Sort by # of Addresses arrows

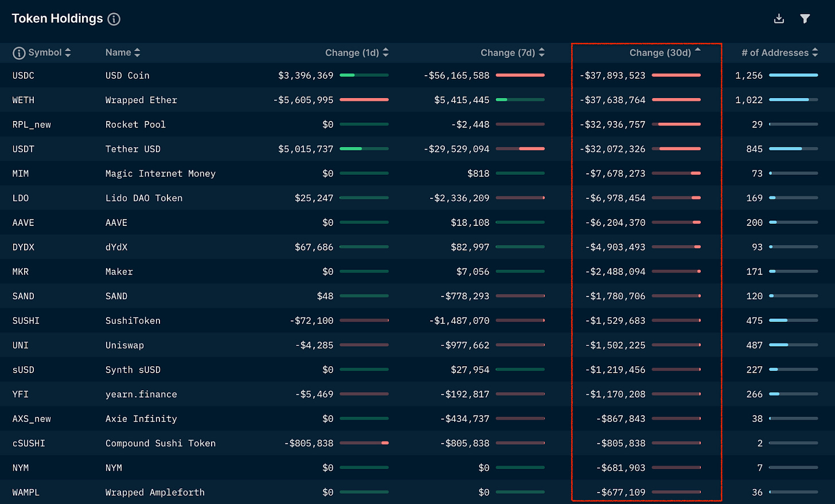pyautogui.click(x=815, y=53)
